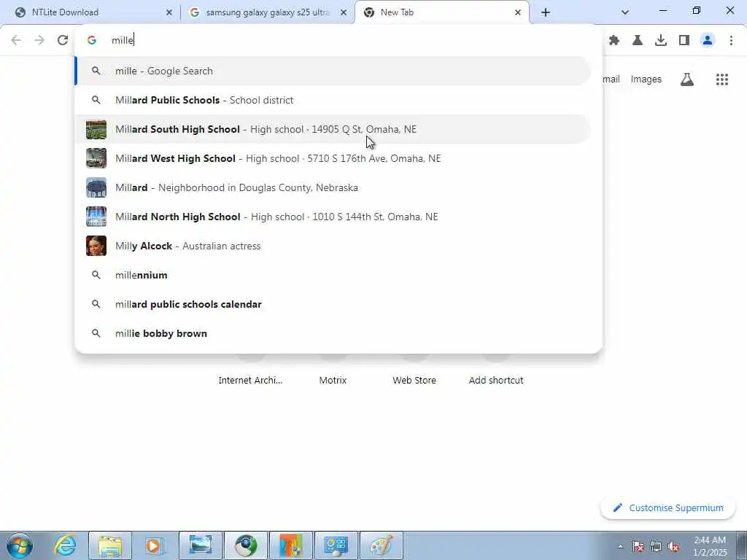Screen dimensions: 747x560
Task: Choose Millard North High School suggestion
Action: click(333, 217)
